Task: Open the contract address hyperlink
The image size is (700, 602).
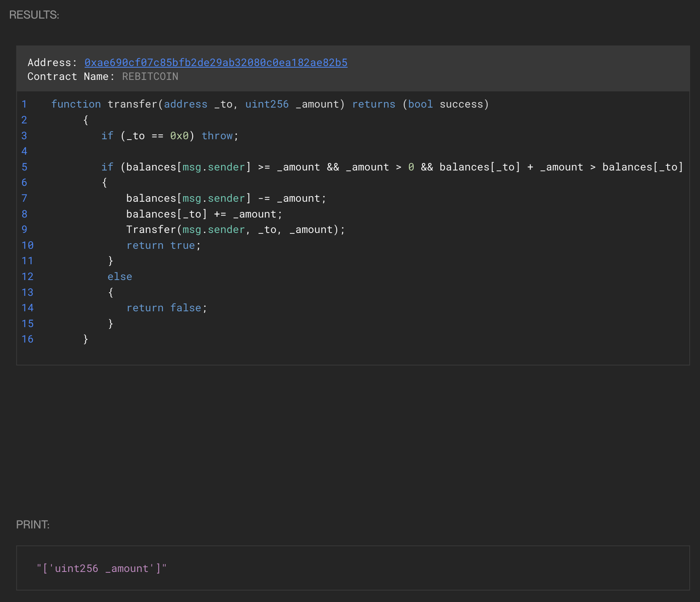Action: tap(216, 62)
